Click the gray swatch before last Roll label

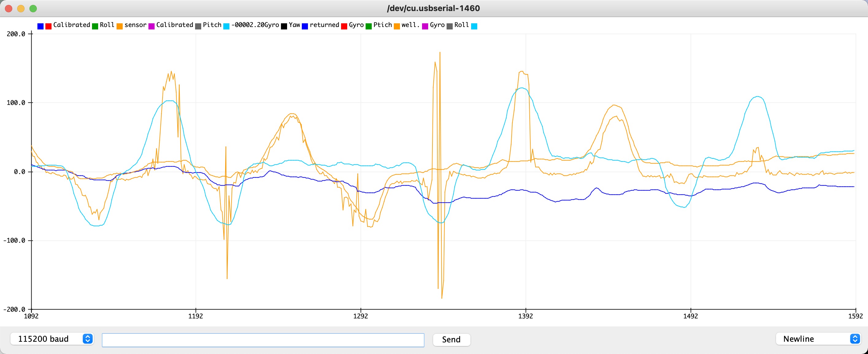tap(450, 26)
